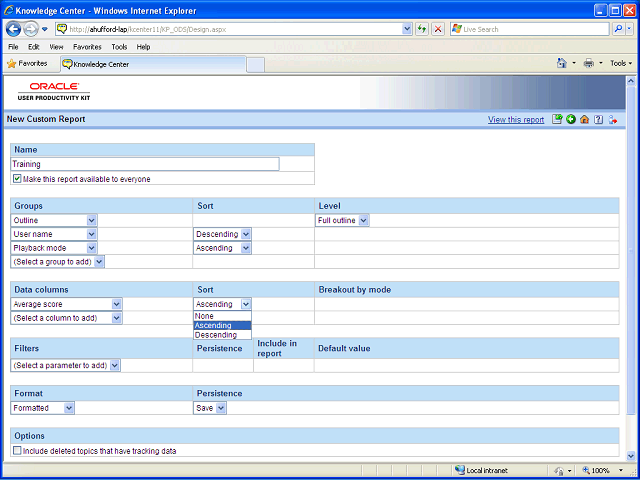Select Ascending in open sort list
This screenshot has width=640, height=480.
click(x=222, y=325)
